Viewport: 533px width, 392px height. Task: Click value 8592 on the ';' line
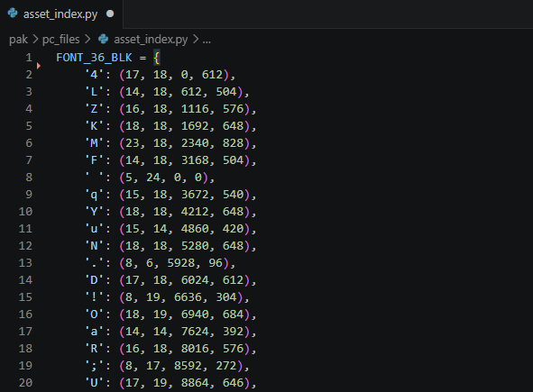tap(188, 366)
